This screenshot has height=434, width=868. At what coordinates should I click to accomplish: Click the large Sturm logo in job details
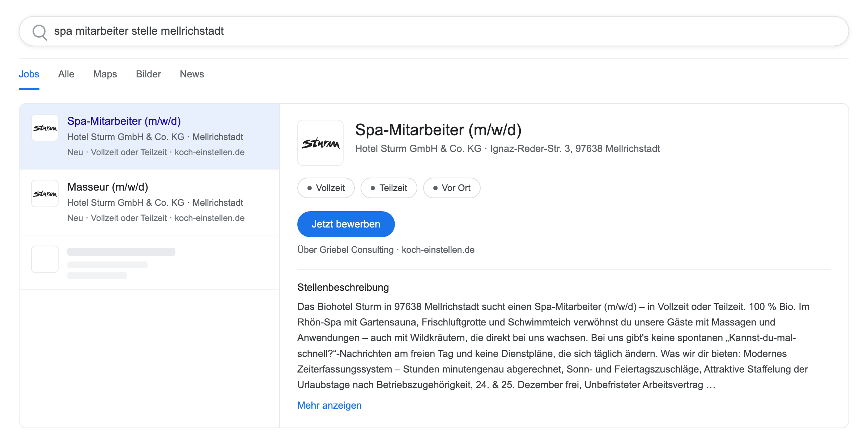pos(320,143)
